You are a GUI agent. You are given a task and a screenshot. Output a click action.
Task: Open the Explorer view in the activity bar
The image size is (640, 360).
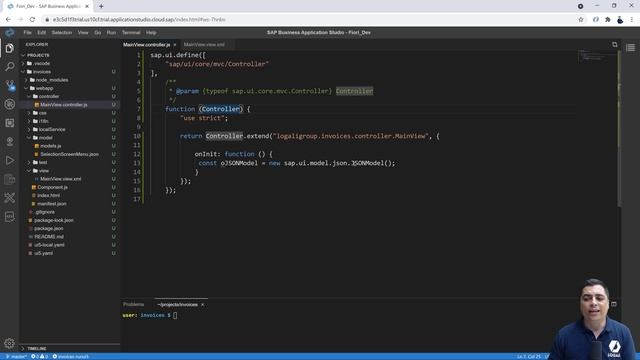(10, 48)
